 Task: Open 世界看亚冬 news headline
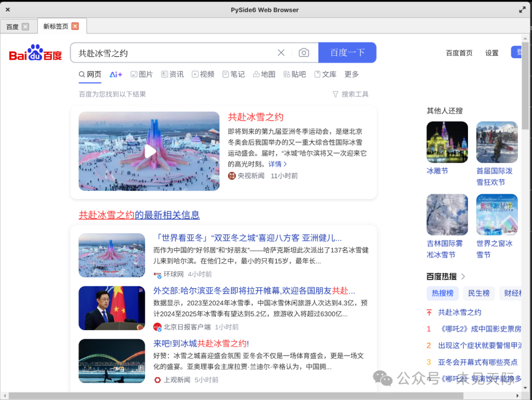(247, 238)
